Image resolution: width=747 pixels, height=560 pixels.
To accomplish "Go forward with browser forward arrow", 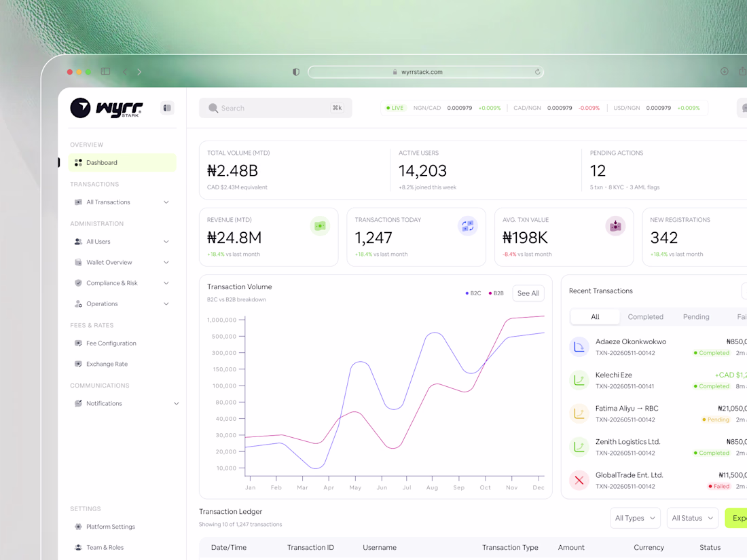I will tap(139, 72).
